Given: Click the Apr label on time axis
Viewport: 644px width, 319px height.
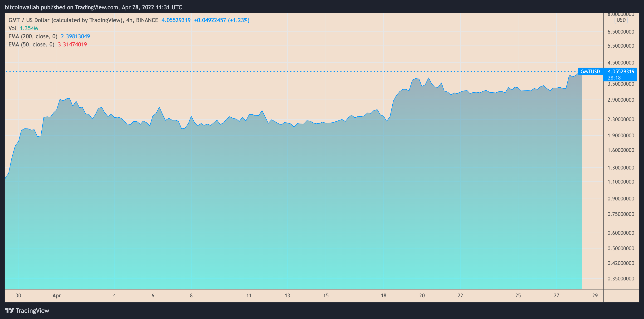Looking at the screenshot, I should pyautogui.click(x=57, y=295).
